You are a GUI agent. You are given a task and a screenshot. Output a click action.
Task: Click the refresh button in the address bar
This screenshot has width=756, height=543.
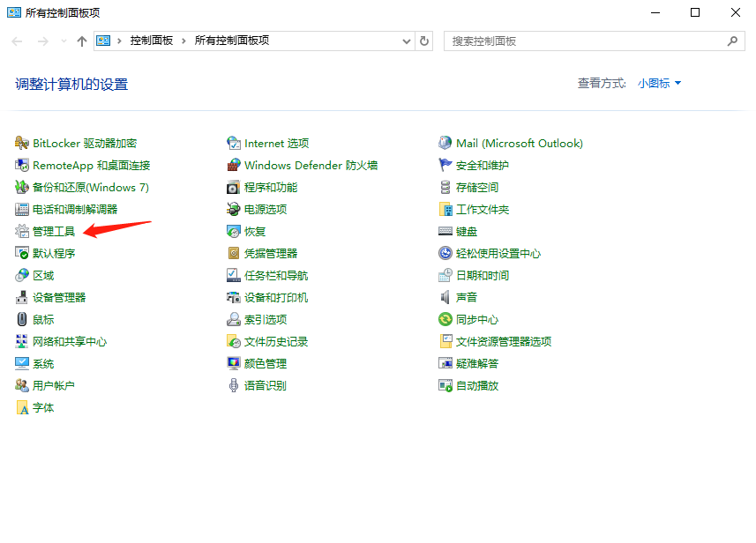point(423,41)
